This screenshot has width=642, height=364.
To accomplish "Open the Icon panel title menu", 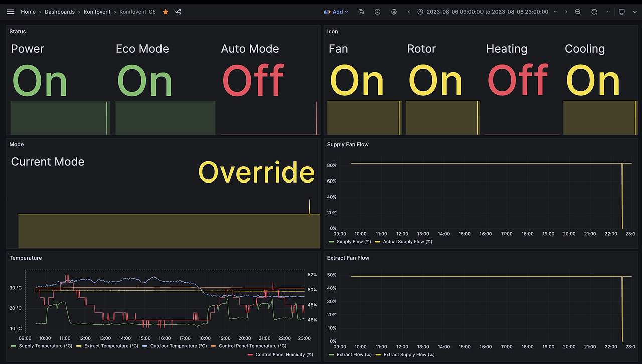I will click(333, 31).
